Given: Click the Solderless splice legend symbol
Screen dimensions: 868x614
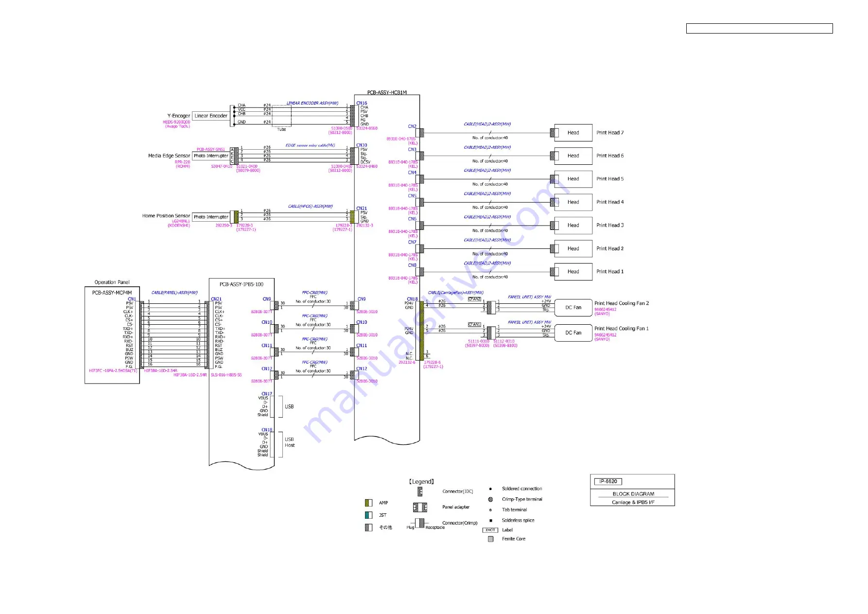Looking at the screenshot, I should coord(490,520).
